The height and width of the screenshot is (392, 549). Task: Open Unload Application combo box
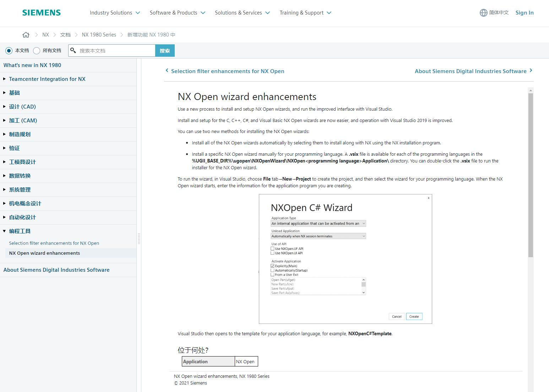318,236
